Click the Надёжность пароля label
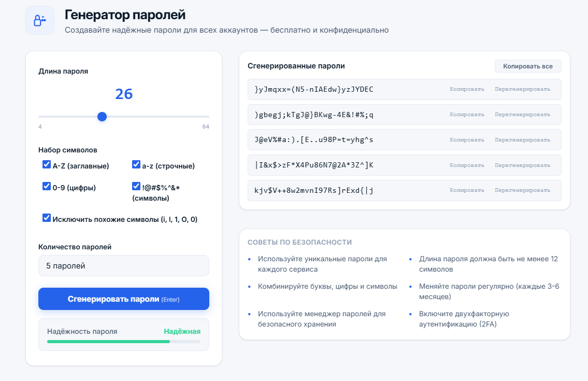The width and height of the screenshot is (588, 381). pyautogui.click(x=82, y=331)
